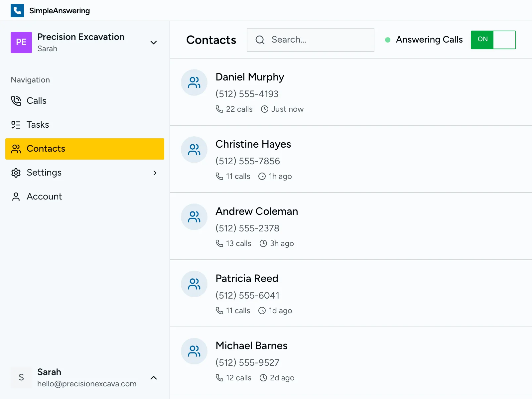Viewport: 532px width, 399px height.
Task: Select the Contacts people icon in sidebar
Action: tap(16, 149)
